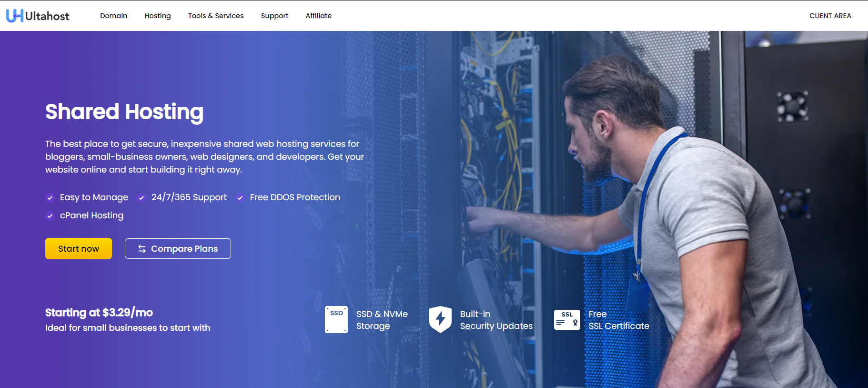Click the Free SSL Certificate label
The image size is (868, 388).
[x=618, y=320]
